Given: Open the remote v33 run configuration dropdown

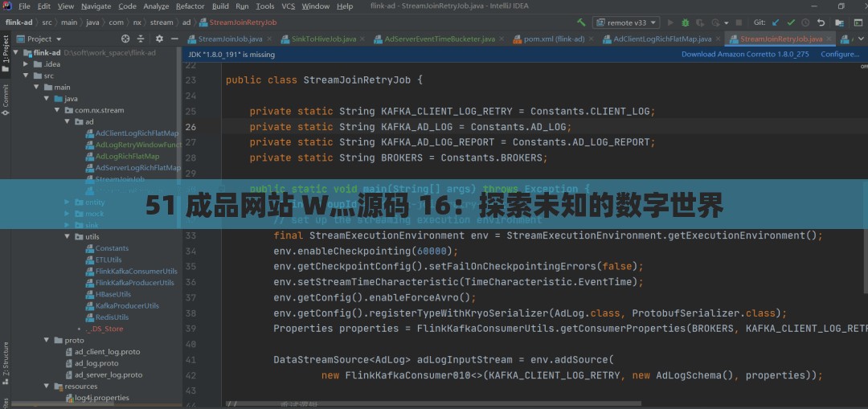Looking at the screenshot, I should tap(626, 22).
